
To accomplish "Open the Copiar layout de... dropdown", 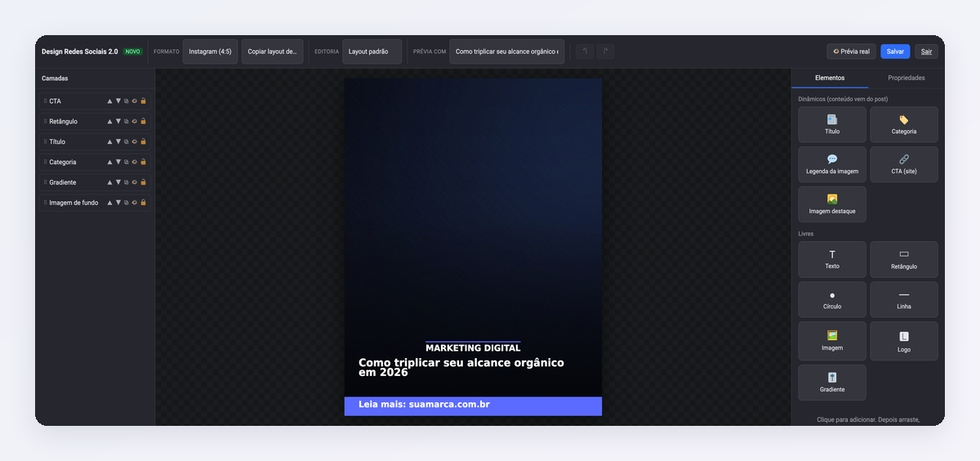I will pyautogui.click(x=272, y=51).
